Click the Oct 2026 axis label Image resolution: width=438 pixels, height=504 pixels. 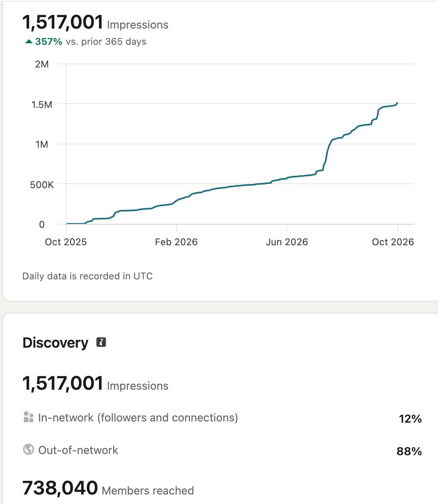click(393, 242)
